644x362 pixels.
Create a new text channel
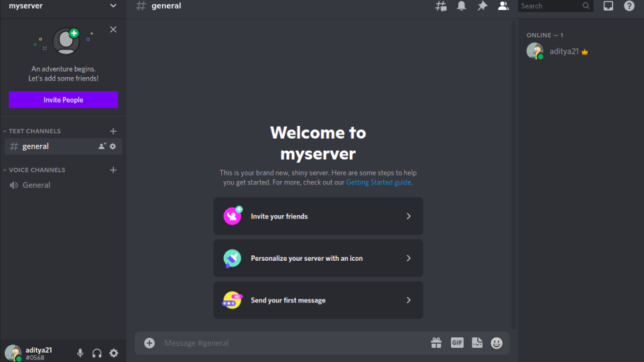click(x=113, y=131)
